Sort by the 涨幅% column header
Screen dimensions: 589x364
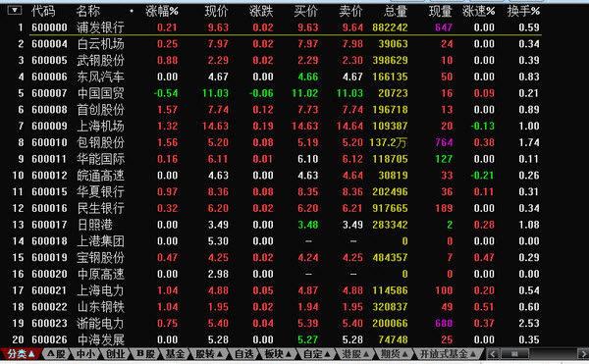162,11
